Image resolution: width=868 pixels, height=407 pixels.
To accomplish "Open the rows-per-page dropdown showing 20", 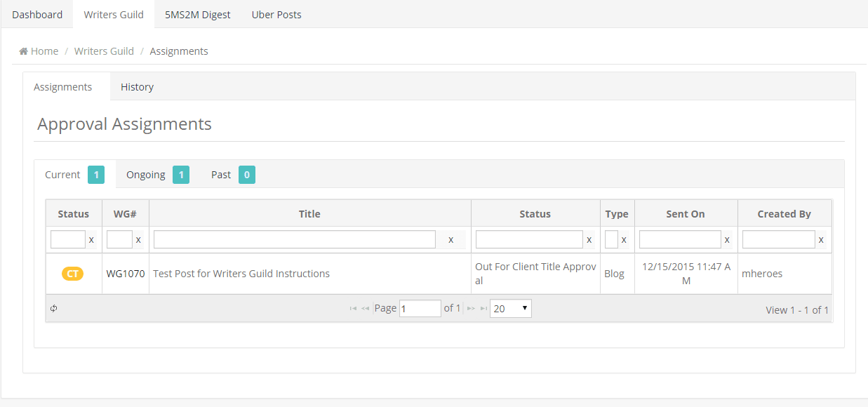I will click(510, 309).
